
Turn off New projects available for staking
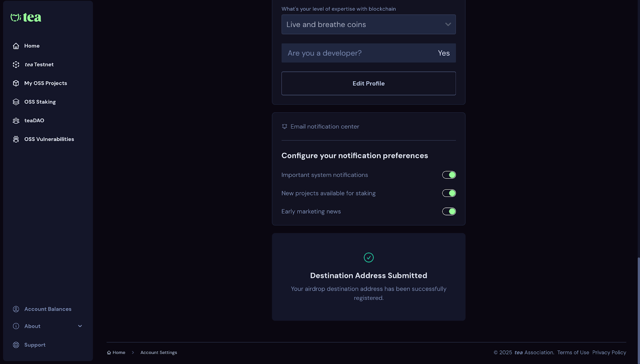449,193
